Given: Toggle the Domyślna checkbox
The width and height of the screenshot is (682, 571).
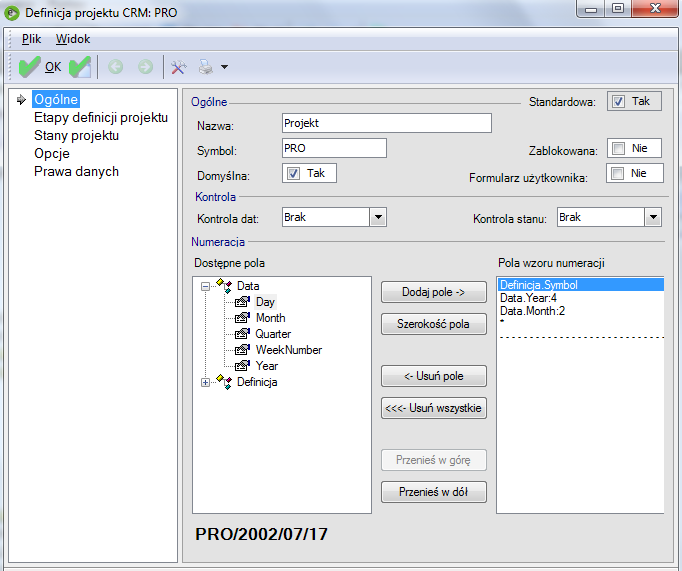Looking at the screenshot, I should point(293,174).
